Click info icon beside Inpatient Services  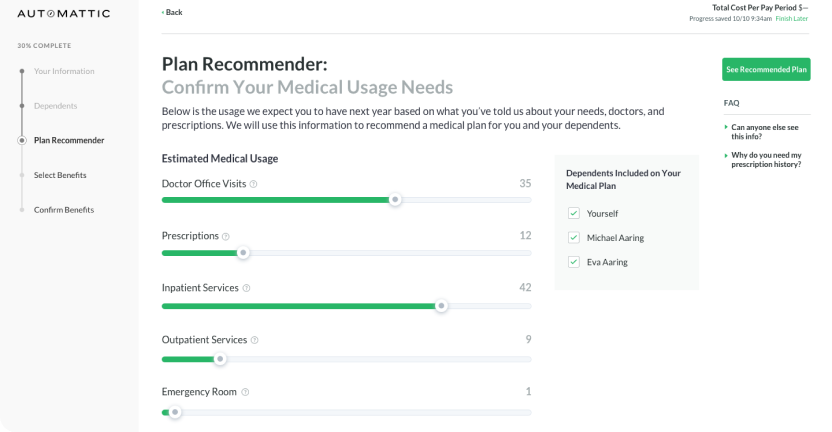(x=246, y=288)
